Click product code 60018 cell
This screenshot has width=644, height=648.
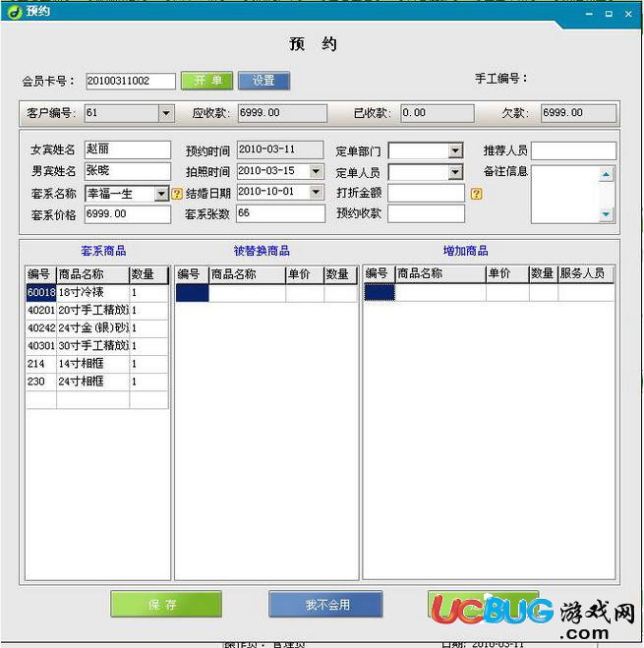pyautogui.click(x=41, y=293)
